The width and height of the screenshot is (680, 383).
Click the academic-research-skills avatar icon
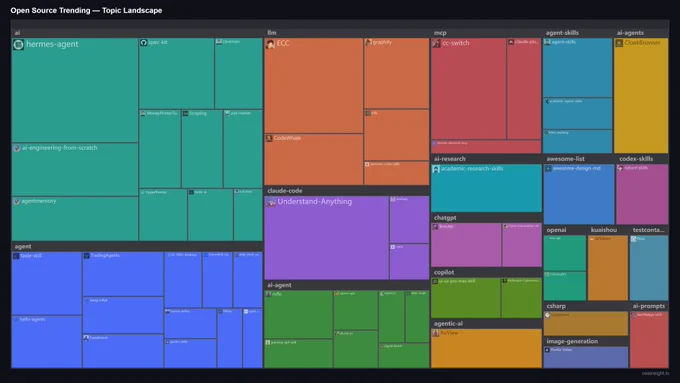[436, 169]
